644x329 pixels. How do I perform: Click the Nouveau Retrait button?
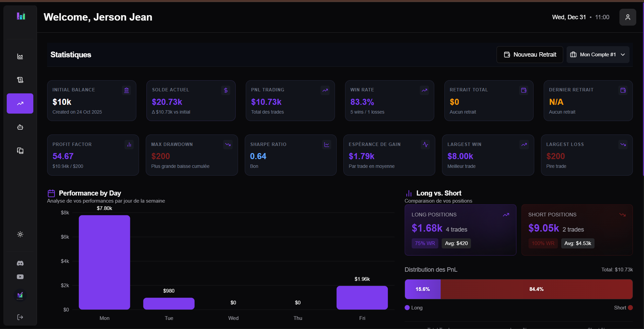click(530, 55)
